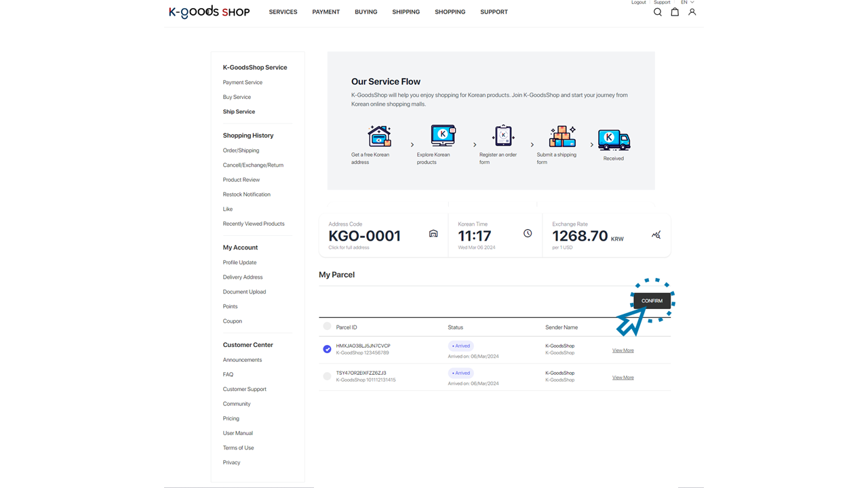Click the clock icon beside Korean Time
The width and height of the screenshot is (868, 488).
click(x=528, y=234)
